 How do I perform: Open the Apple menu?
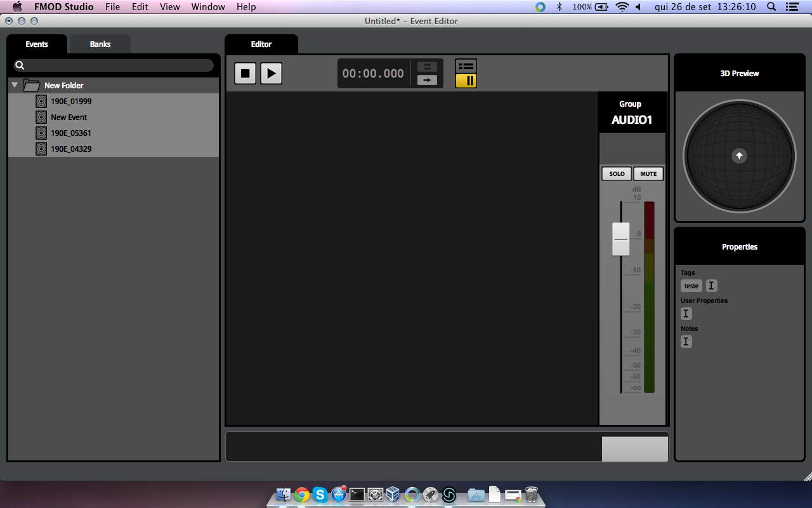coord(17,7)
